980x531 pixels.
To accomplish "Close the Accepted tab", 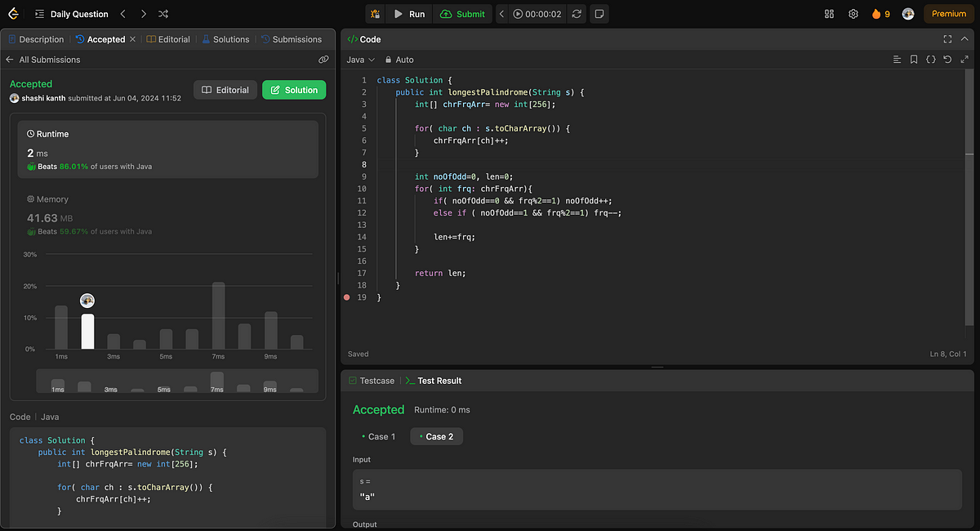I will [133, 39].
